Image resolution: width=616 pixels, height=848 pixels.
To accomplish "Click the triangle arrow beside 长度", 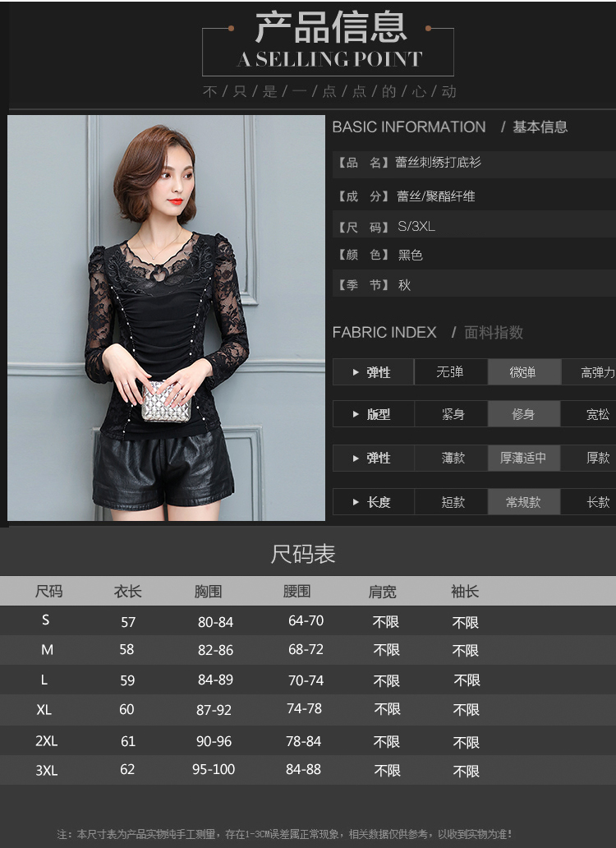I will pyautogui.click(x=356, y=502).
